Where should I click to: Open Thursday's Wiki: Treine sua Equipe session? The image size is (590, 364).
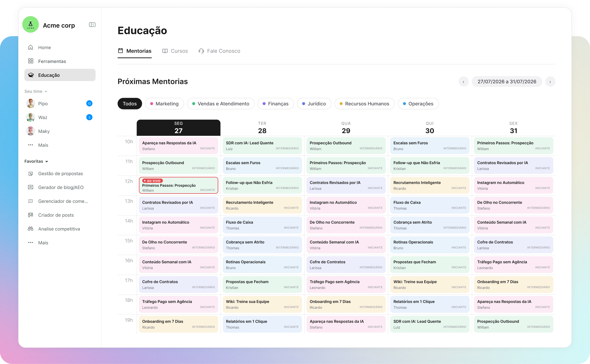430,284
